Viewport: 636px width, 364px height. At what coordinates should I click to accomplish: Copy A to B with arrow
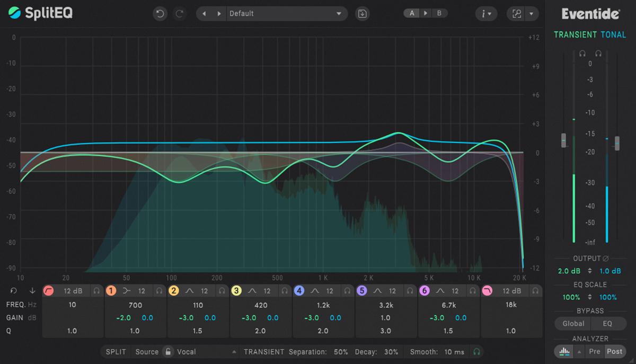pos(426,13)
